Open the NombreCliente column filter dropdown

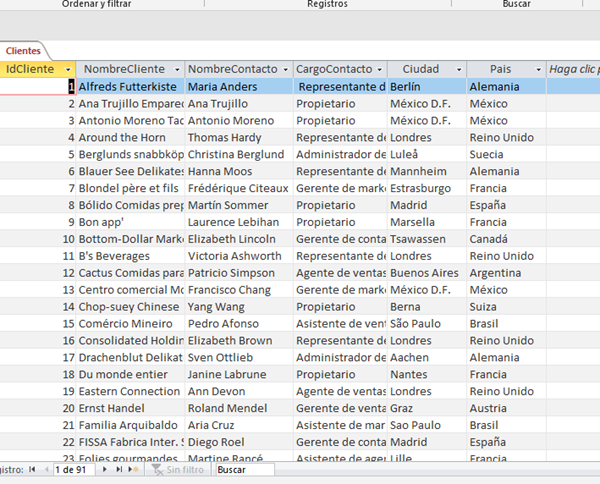177,70
